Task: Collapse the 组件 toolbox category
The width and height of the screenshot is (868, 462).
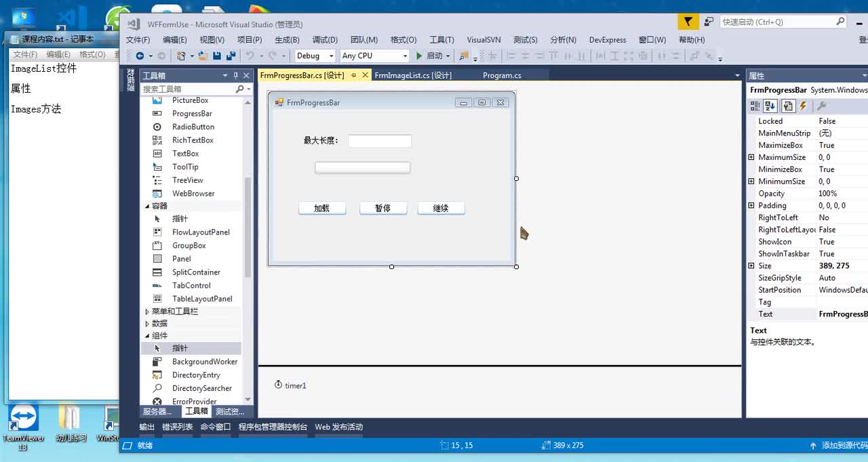Action: 147,336
